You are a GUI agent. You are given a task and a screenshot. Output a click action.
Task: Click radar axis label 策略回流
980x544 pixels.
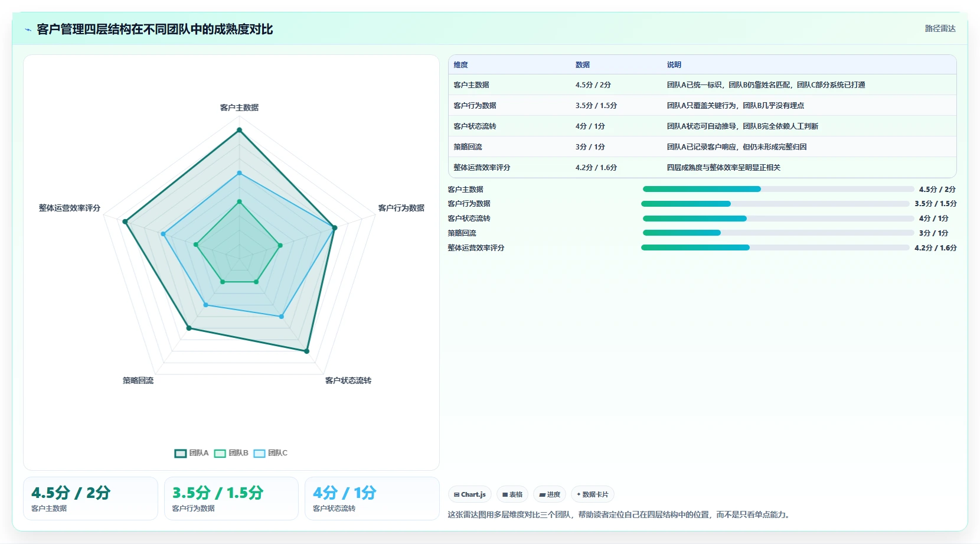coord(138,380)
